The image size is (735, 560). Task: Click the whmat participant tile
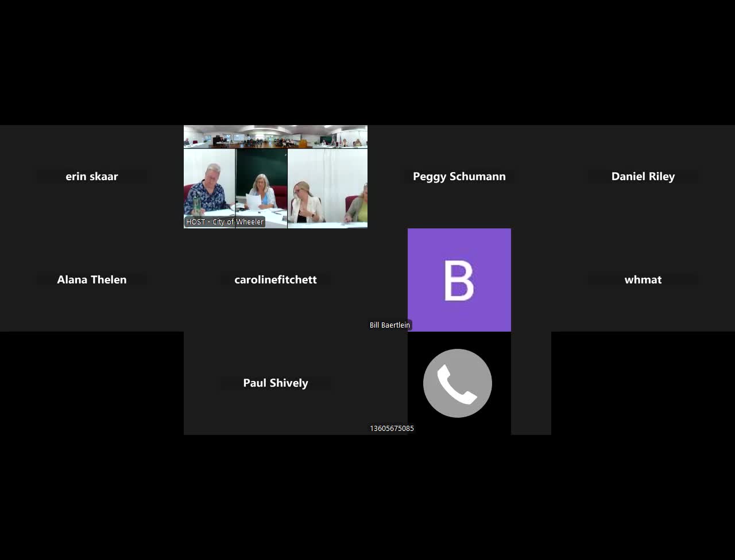(x=643, y=279)
